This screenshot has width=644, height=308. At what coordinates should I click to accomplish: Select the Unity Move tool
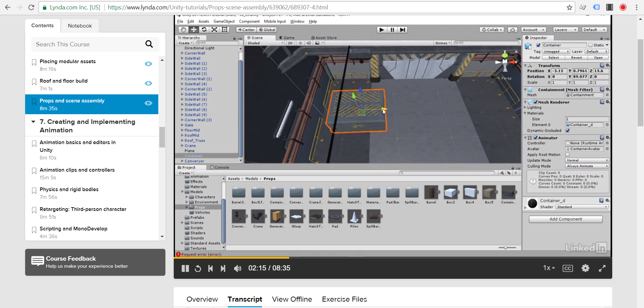click(194, 30)
